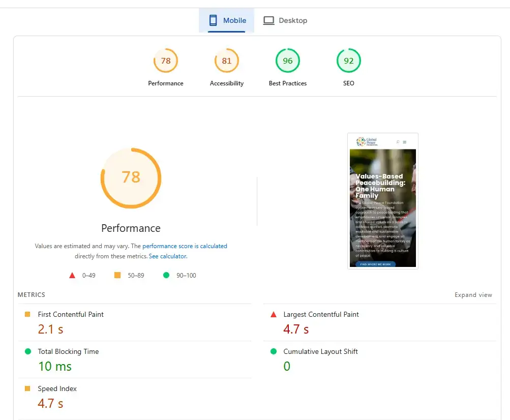Click the Accessibility category label
Screen dimensions: 510x420
click(227, 83)
